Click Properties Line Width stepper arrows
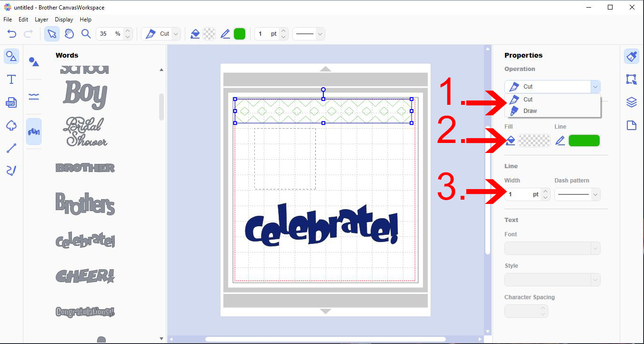 (x=546, y=194)
